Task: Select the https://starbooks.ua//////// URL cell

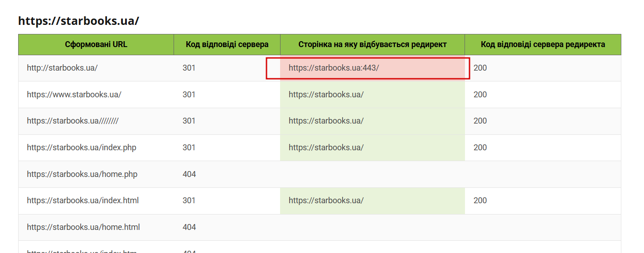Action: pyautogui.click(x=96, y=121)
